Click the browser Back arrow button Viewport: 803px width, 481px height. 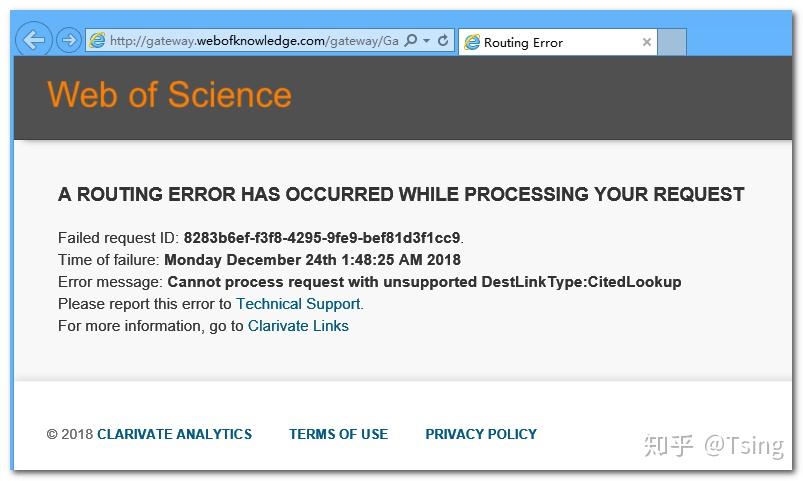tap(35, 40)
